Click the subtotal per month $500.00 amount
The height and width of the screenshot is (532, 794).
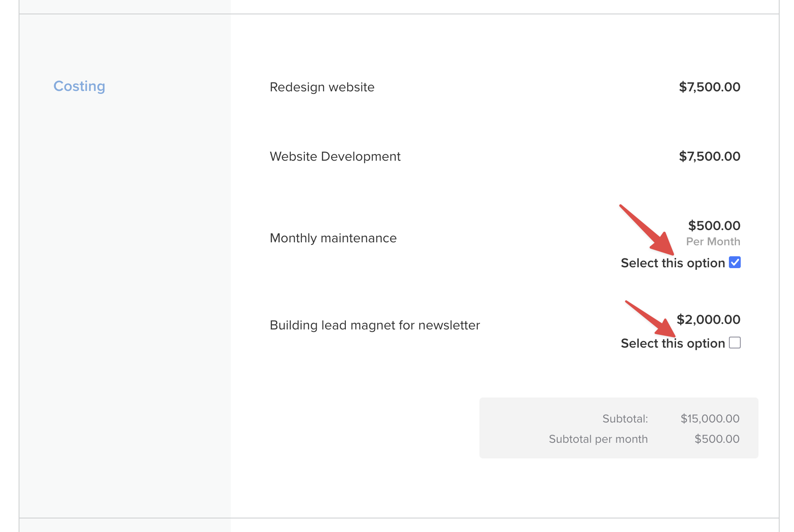click(717, 439)
